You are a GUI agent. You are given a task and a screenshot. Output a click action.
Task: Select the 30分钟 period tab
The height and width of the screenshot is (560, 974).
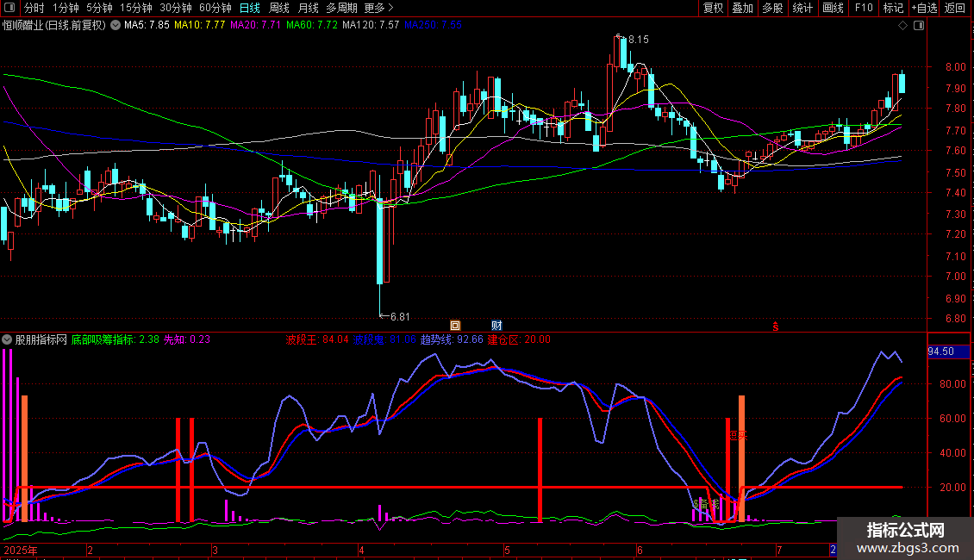click(x=176, y=8)
